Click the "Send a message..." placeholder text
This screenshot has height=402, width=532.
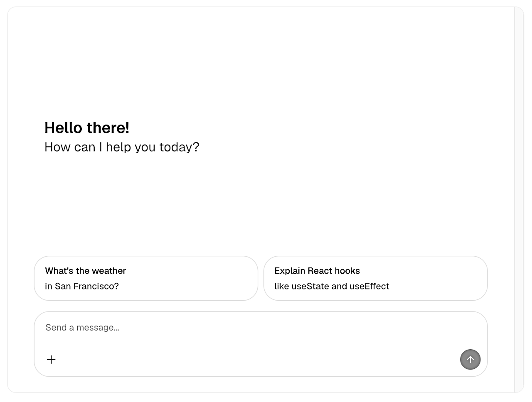coord(82,328)
